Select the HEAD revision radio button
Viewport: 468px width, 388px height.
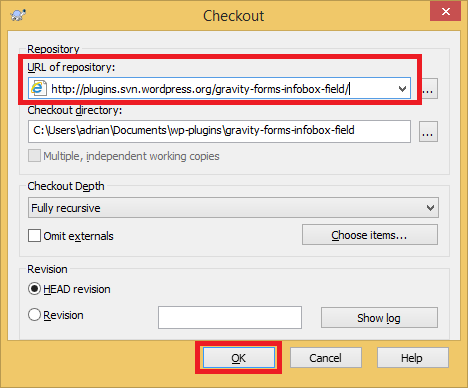34,289
